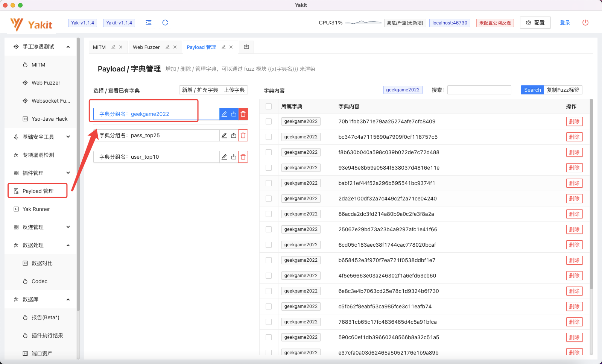Viewport: 602px width, 364px height.
Task: Delete the b658452e3f970f7ea721f0538ddbf1e7 entry
Action: tap(574, 260)
